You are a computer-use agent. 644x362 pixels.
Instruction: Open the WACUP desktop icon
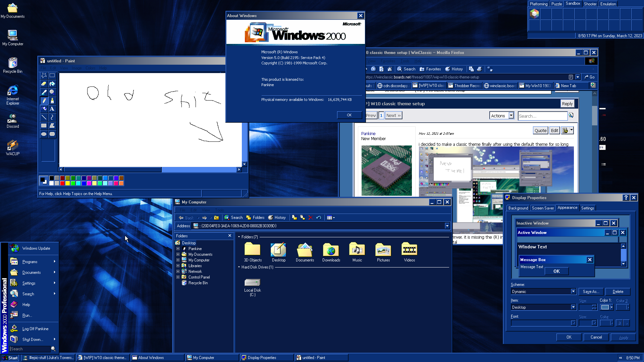pyautogui.click(x=13, y=148)
